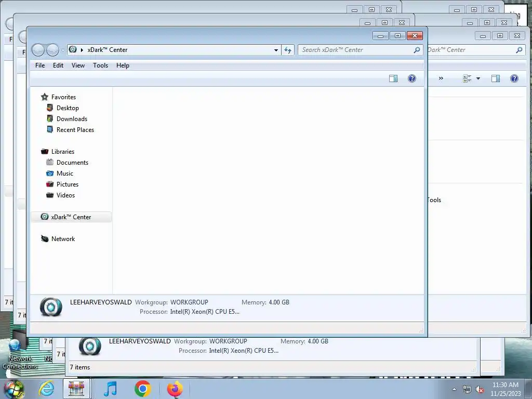The image size is (532, 399).
Task: Open the File menu
Action: coord(40,65)
